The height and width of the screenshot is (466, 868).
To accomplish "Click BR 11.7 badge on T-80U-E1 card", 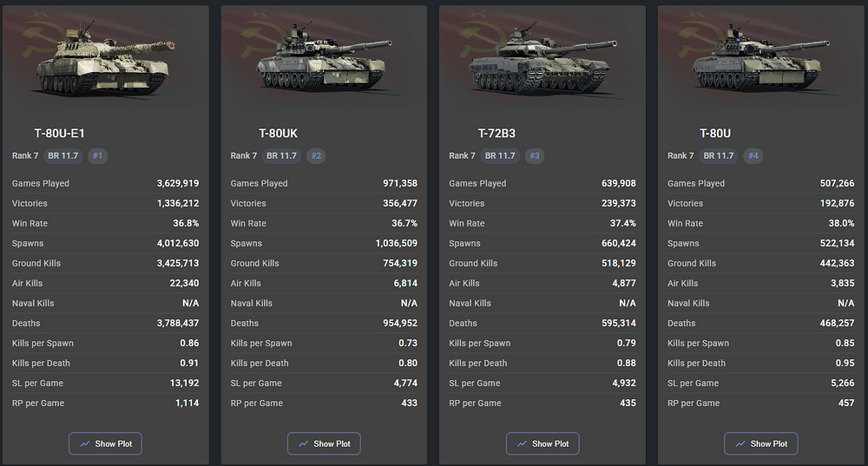I will pyautogui.click(x=63, y=156).
